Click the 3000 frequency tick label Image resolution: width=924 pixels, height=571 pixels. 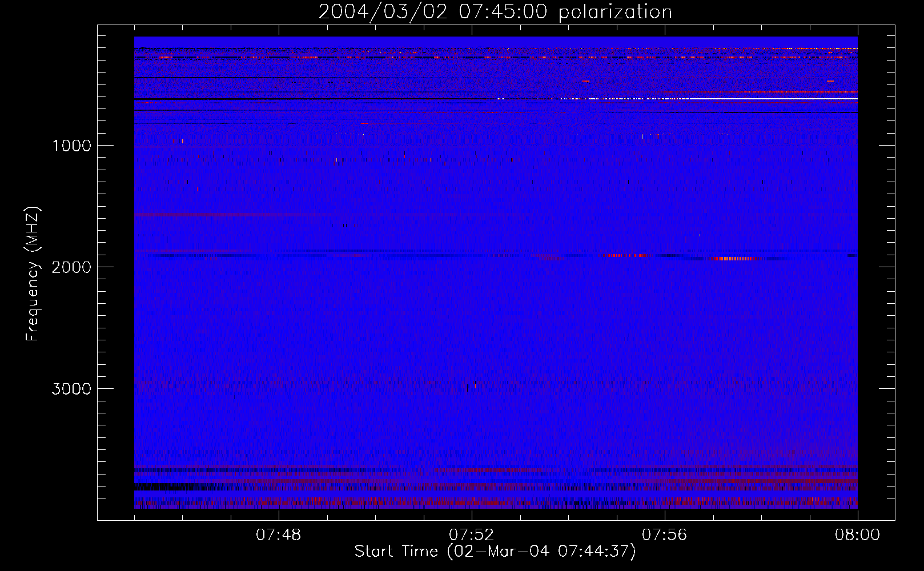coord(71,389)
